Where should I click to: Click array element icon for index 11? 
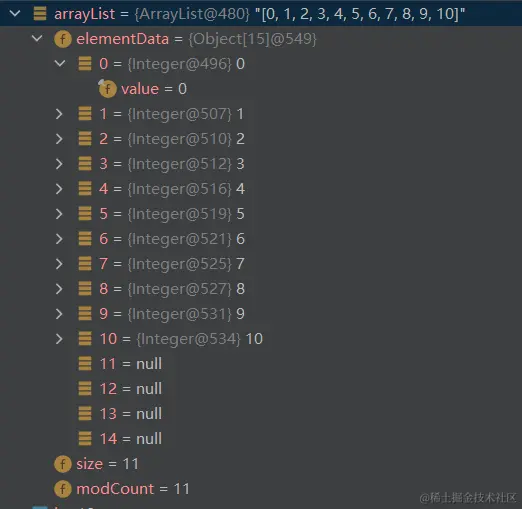(85, 364)
